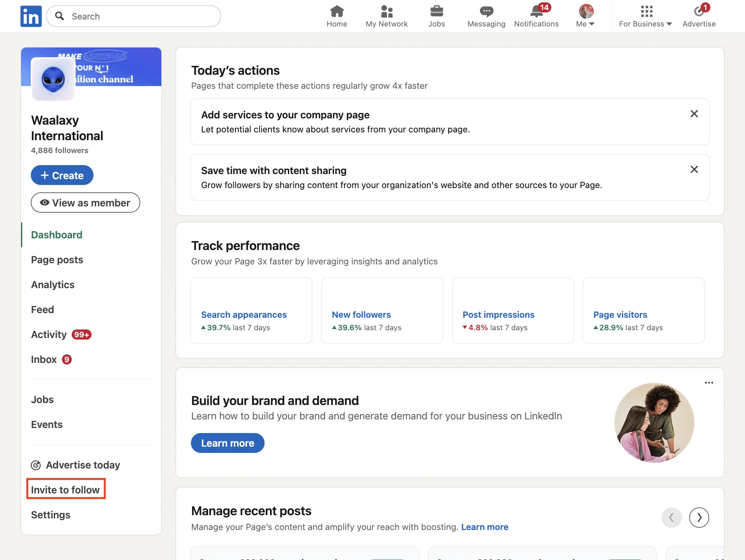The width and height of the screenshot is (745, 560).
Task: Select Dashboard in the sidebar
Action: point(56,235)
